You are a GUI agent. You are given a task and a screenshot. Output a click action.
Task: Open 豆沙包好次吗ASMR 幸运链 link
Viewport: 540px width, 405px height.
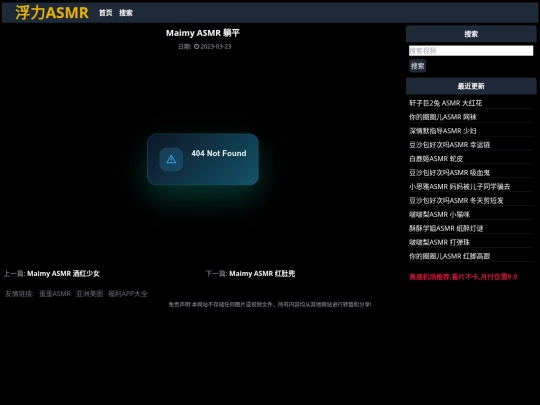point(449,145)
